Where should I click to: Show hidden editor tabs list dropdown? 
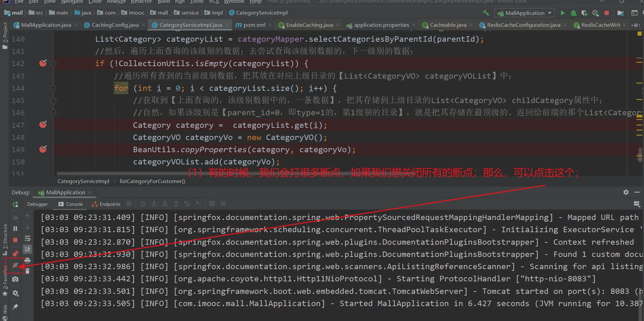tap(635, 25)
